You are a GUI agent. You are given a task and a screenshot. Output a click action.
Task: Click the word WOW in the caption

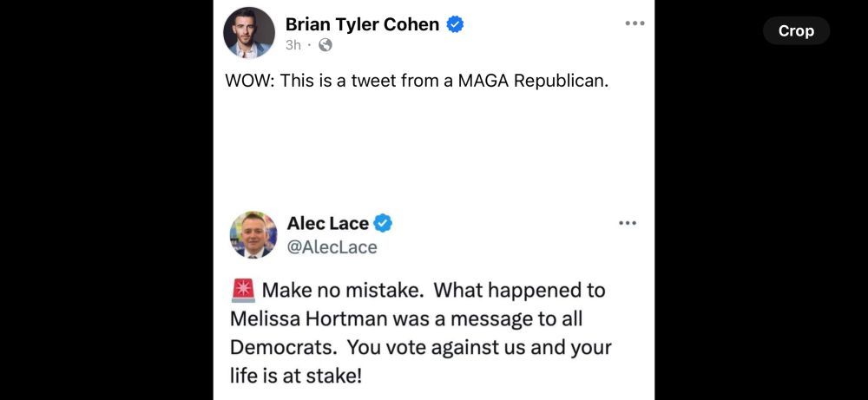pos(247,82)
